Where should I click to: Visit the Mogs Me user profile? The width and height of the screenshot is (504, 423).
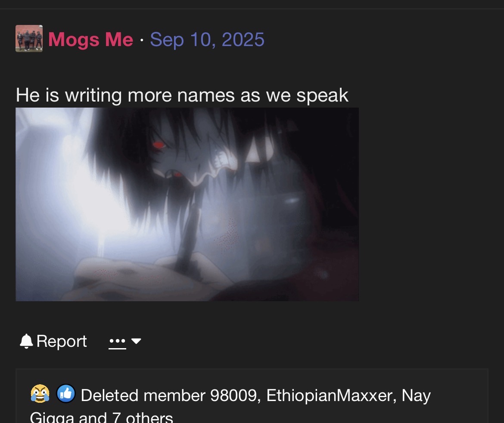[90, 40]
